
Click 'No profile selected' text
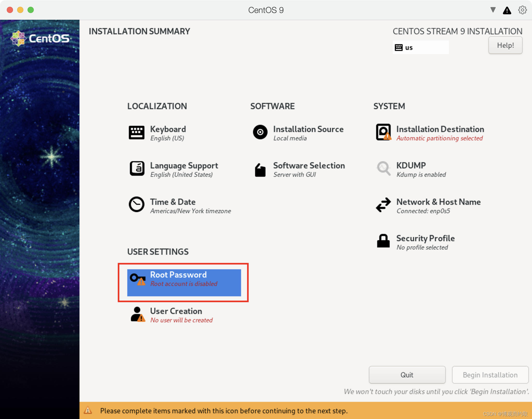[422, 247]
